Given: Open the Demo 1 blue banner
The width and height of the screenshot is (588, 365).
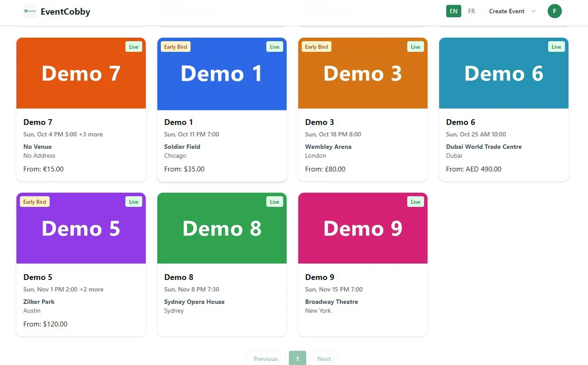Looking at the screenshot, I should point(222,74).
